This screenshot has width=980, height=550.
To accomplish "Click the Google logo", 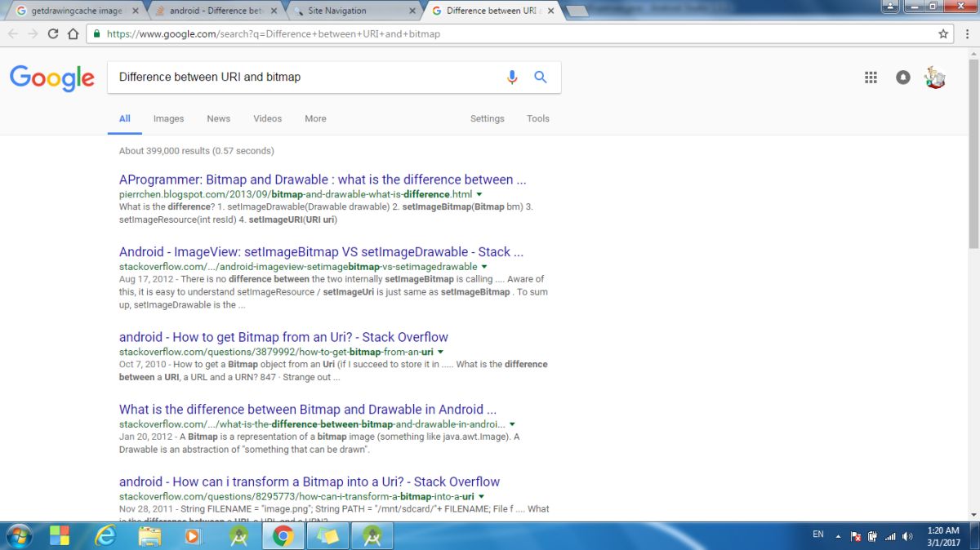I will (52, 78).
